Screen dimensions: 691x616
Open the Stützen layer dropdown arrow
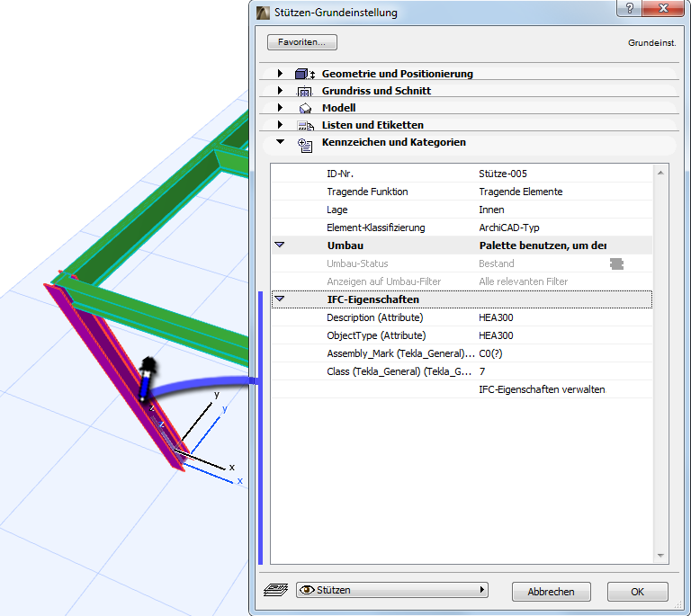point(482,589)
